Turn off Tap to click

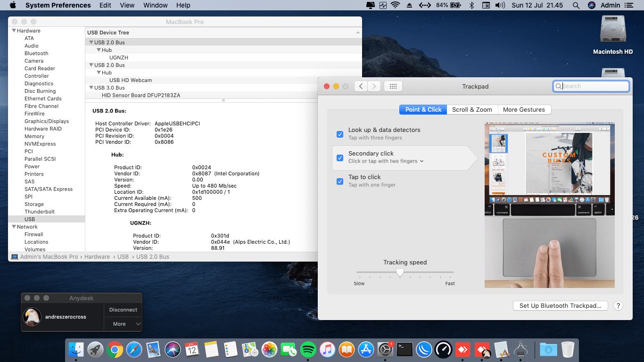(340, 181)
